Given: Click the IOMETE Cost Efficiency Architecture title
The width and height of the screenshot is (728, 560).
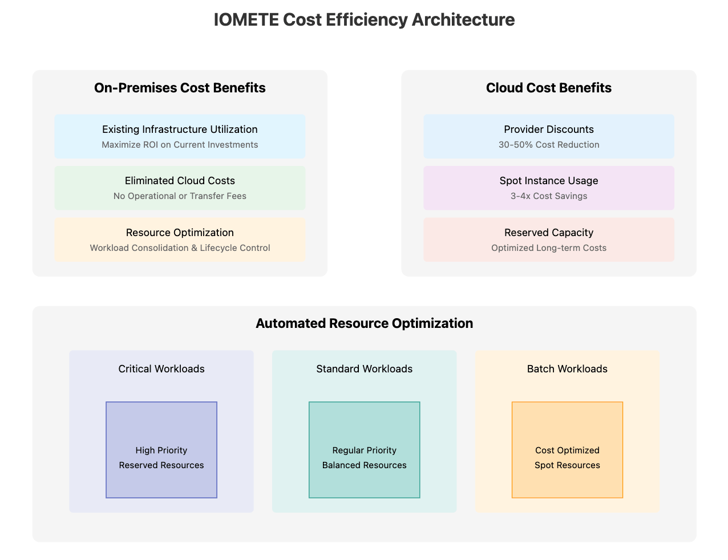Looking at the screenshot, I should pos(364,19).
